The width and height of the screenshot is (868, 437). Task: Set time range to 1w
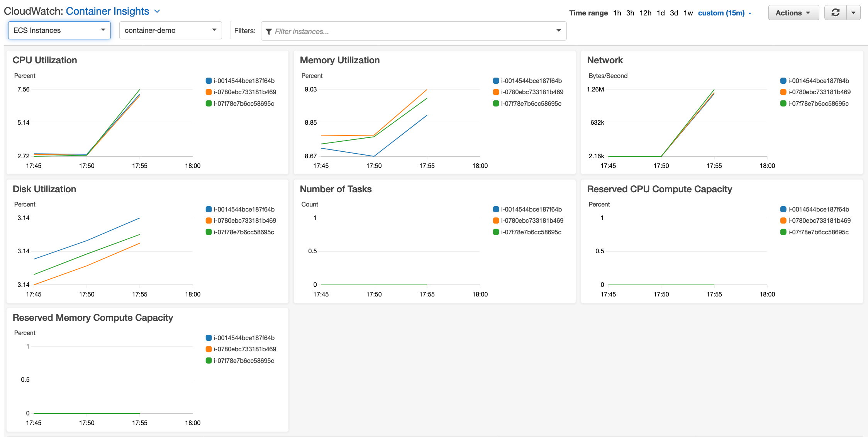click(x=688, y=13)
